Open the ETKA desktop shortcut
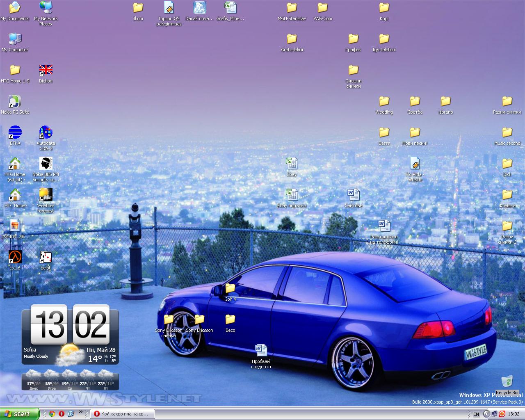Image resolution: width=525 pixels, height=420 pixels. (15, 133)
